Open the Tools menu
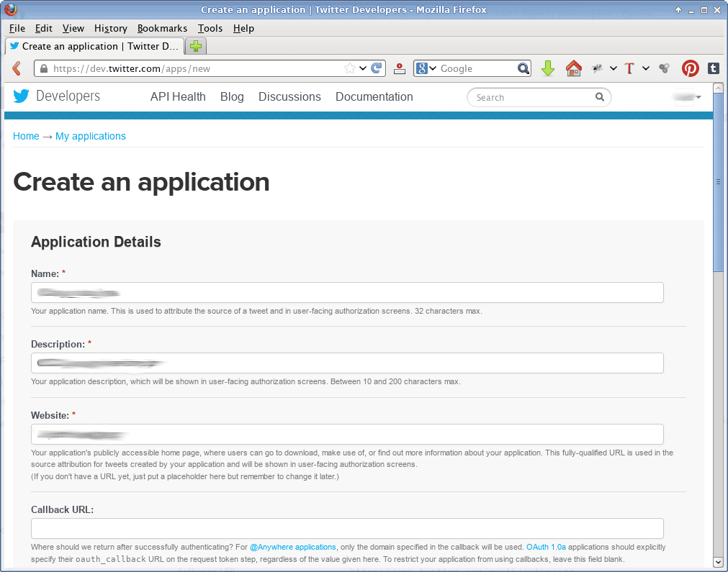 coord(210,28)
